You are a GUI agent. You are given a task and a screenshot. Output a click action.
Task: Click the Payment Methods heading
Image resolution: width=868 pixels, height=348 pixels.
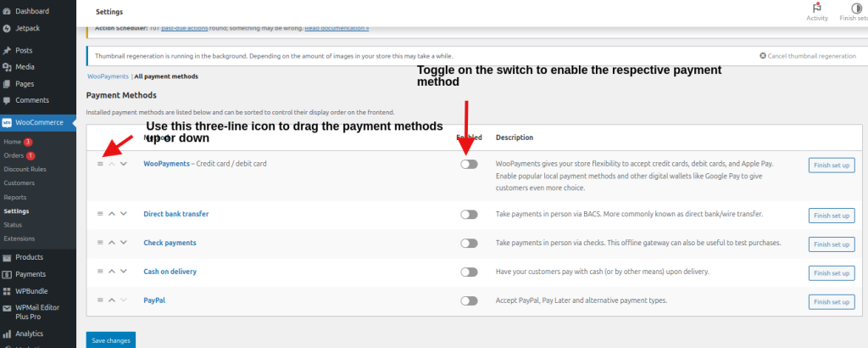pyautogui.click(x=121, y=95)
